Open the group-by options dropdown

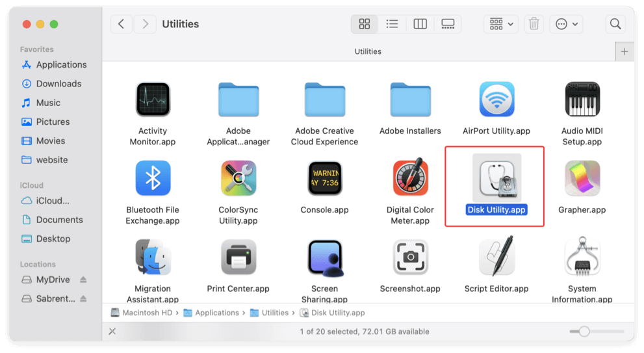501,24
